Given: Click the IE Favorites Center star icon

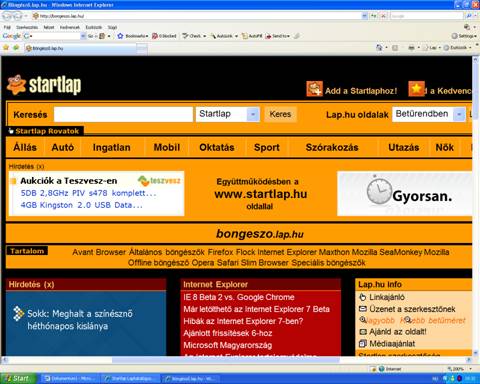Looking at the screenshot, I should (6, 48).
